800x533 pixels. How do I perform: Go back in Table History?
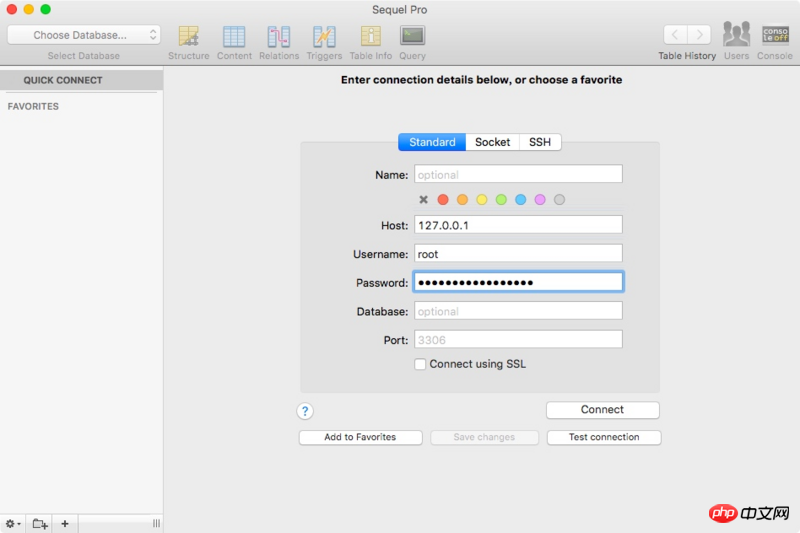click(x=675, y=35)
